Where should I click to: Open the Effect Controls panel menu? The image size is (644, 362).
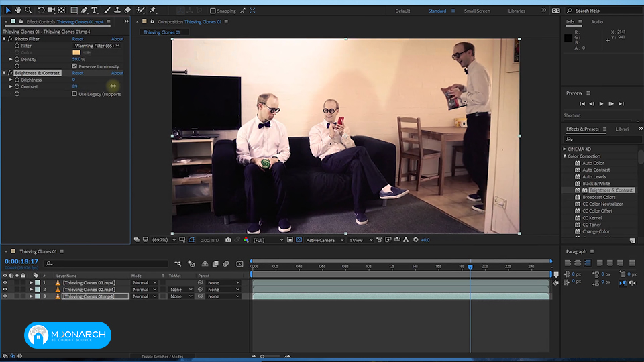click(109, 21)
